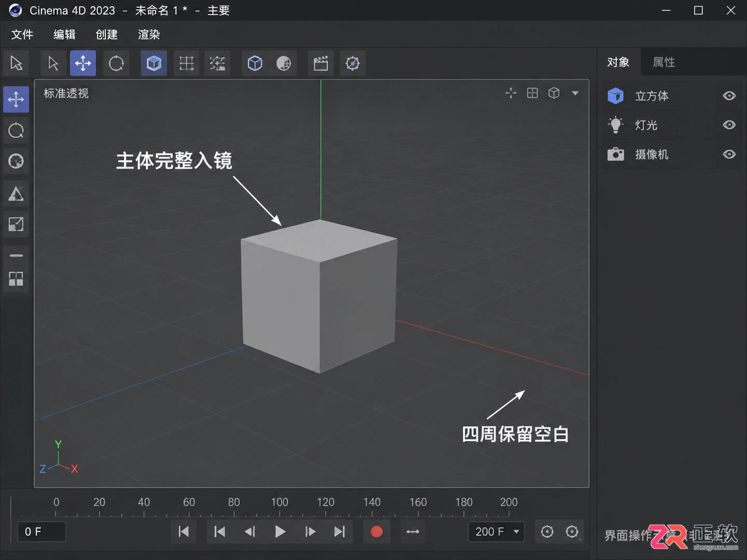Open the 200 F end frame dropdown

point(497,531)
